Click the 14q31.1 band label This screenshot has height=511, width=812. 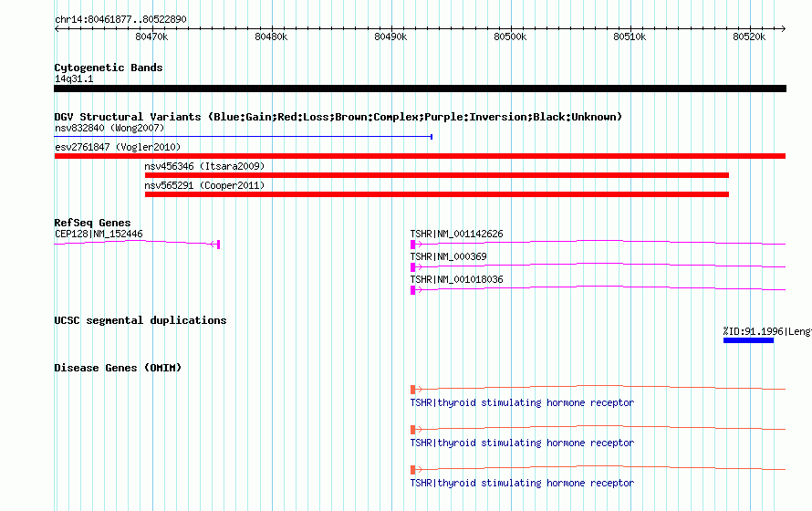(x=74, y=78)
